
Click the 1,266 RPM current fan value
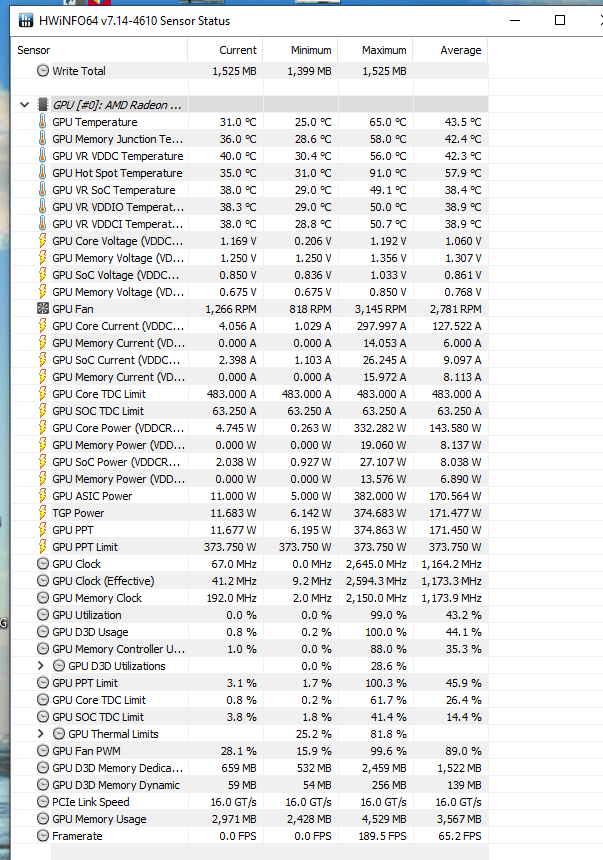pos(231,309)
